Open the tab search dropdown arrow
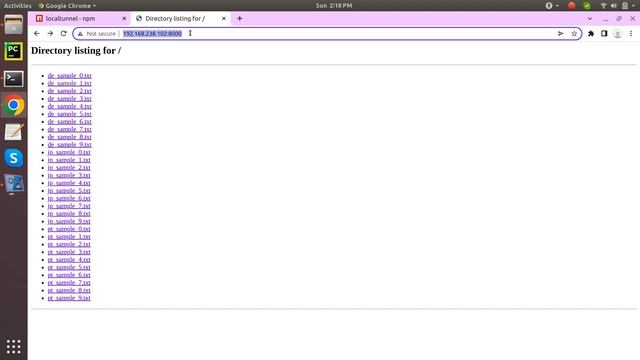The width and height of the screenshot is (640, 360). (x=590, y=19)
